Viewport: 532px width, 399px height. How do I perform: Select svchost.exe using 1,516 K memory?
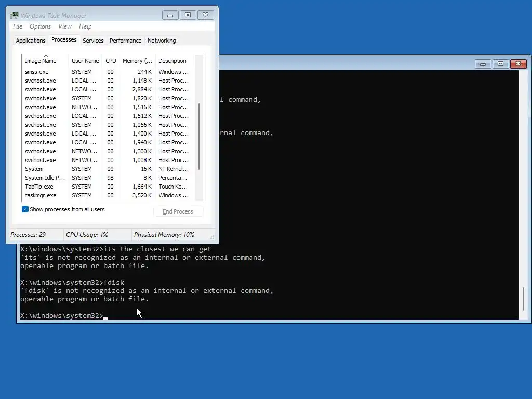[x=108, y=107]
